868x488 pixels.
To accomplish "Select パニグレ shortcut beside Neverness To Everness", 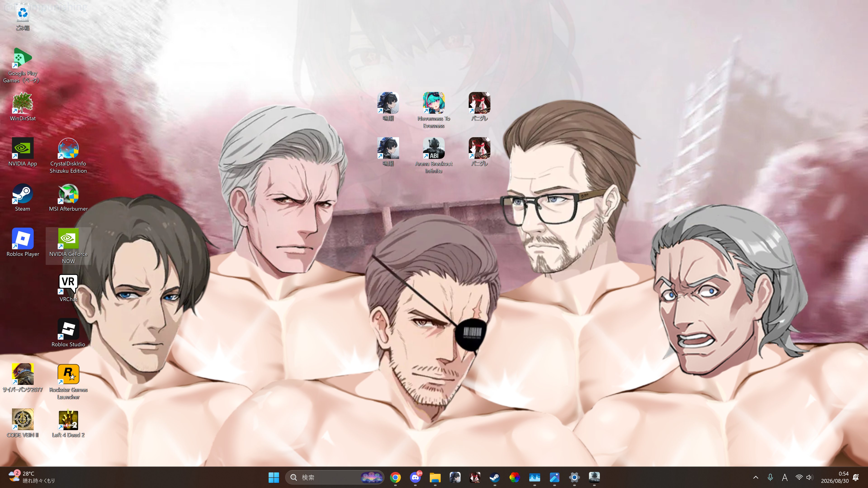I will coord(479,106).
